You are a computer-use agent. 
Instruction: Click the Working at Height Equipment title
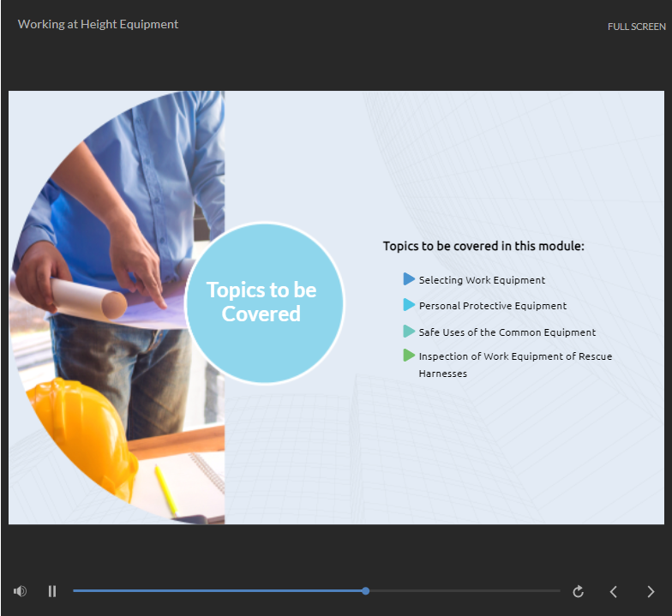(x=98, y=25)
